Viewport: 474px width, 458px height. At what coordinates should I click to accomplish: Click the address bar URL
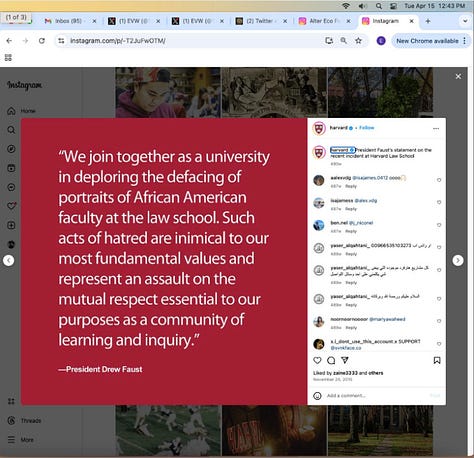click(x=118, y=41)
